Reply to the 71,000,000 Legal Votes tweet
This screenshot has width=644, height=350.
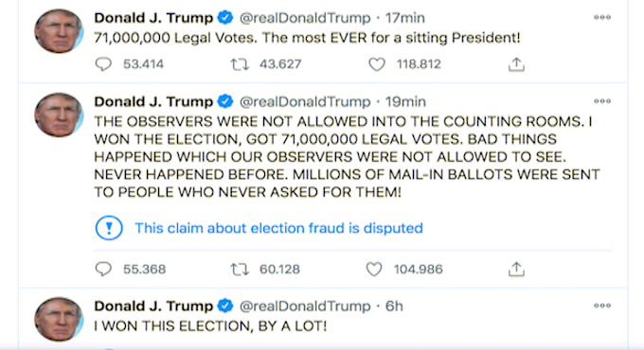pyautogui.click(x=103, y=64)
